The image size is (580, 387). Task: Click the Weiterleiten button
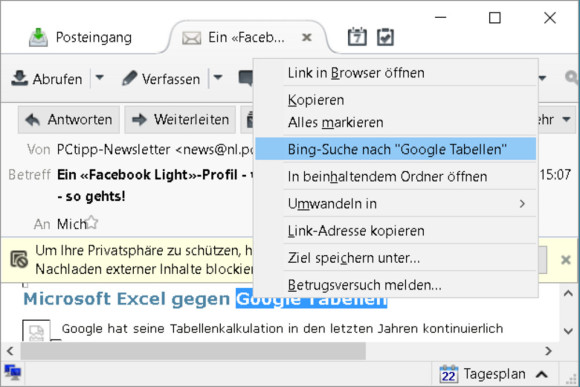click(180, 120)
